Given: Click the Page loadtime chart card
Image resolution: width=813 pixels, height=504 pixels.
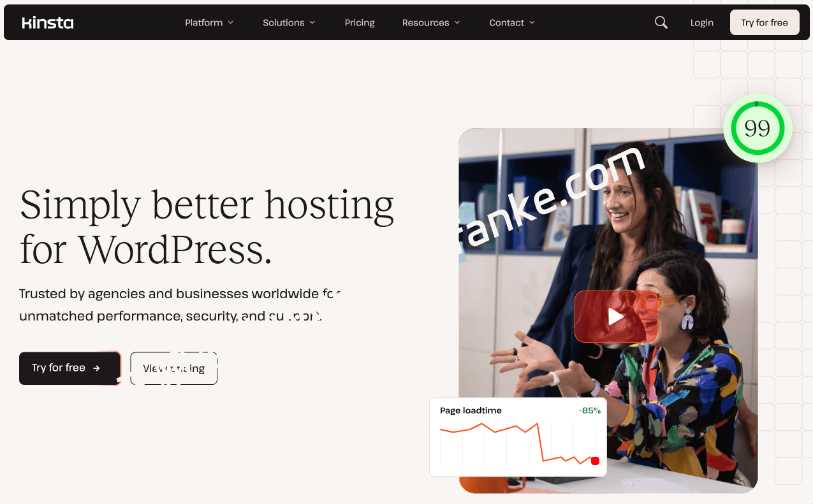Looking at the screenshot, I should point(518,437).
